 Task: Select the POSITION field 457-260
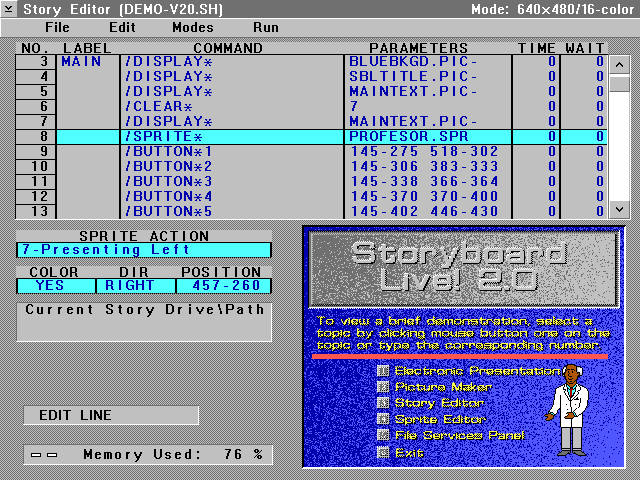point(224,286)
